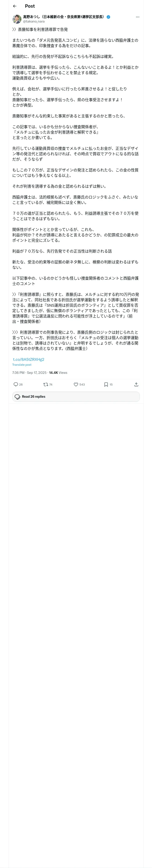
Task: Click the chat bubbles icon in Read replies
Action: (18, 397)
